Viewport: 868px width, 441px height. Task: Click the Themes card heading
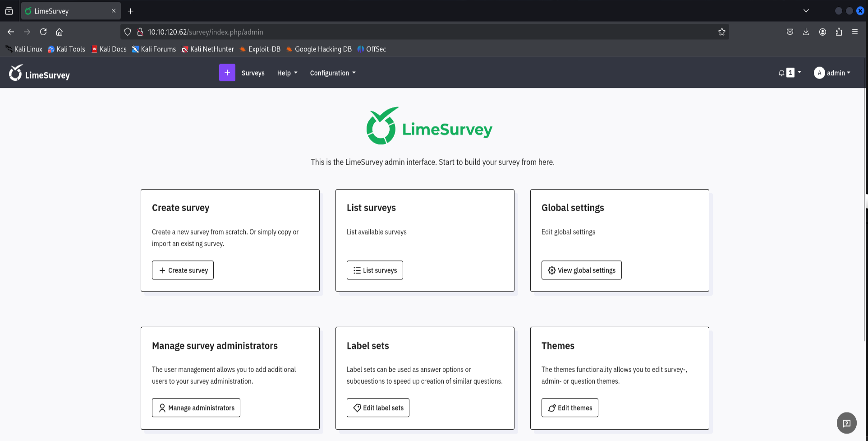558,346
